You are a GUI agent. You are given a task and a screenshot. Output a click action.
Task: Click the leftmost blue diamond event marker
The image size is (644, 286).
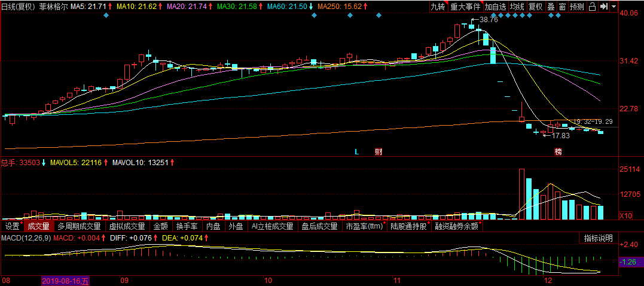[106, 16]
